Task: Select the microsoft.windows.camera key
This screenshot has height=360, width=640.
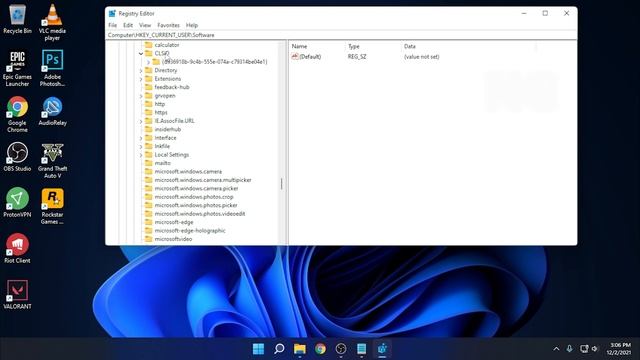Action: point(188,172)
